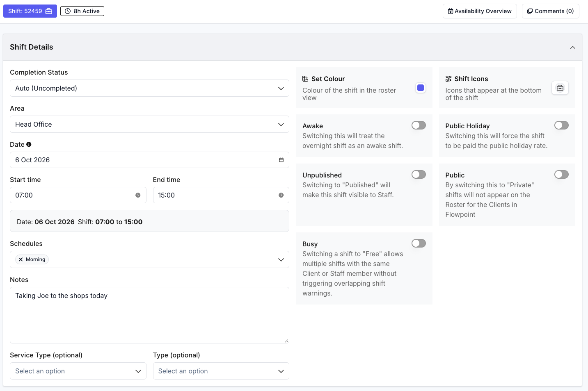Click the Shift: 52459 badge button
588x391 pixels.
click(x=30, y=11)
